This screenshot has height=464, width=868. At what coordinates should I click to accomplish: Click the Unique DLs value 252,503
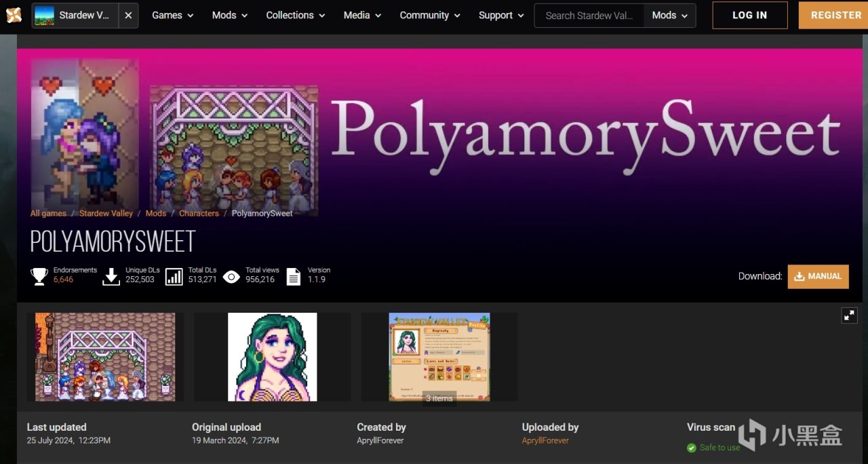[x=140, y=279]
